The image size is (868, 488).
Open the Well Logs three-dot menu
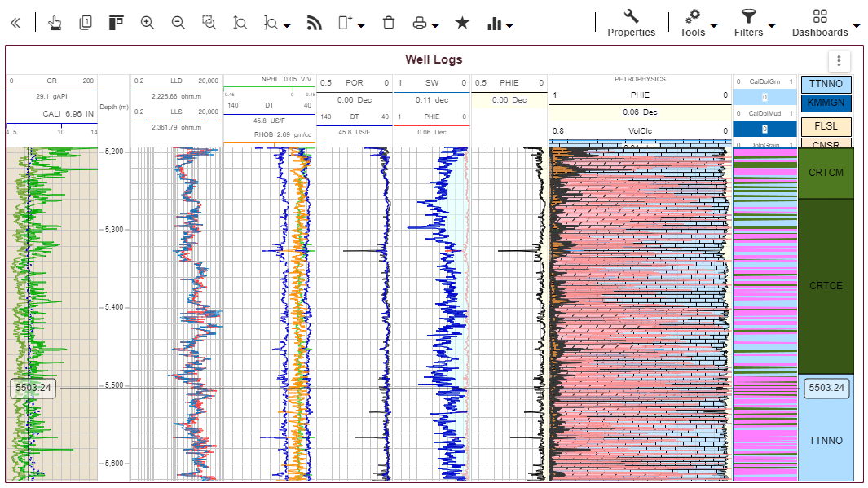839,60
